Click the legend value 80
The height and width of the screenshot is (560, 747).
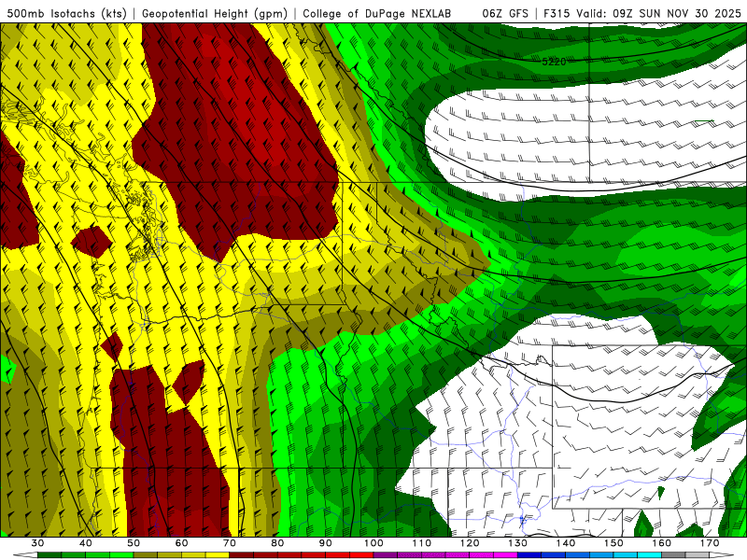[277, 543]
